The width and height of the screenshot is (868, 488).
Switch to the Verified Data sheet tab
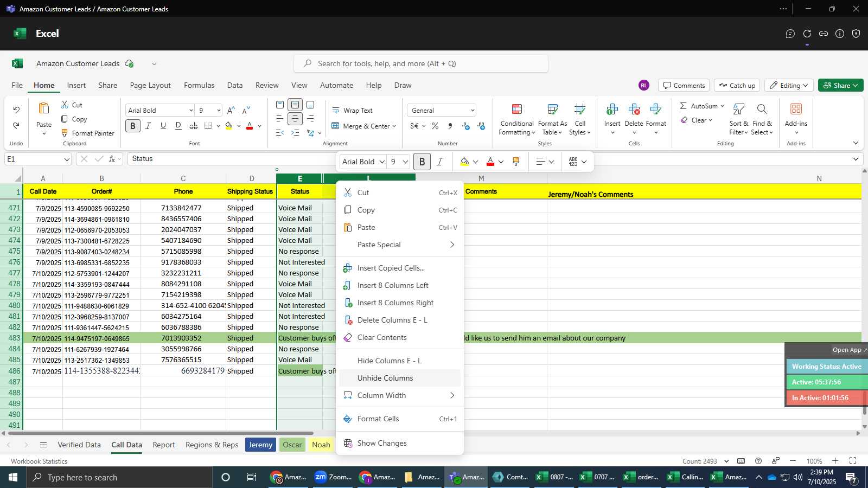(79, 445)
